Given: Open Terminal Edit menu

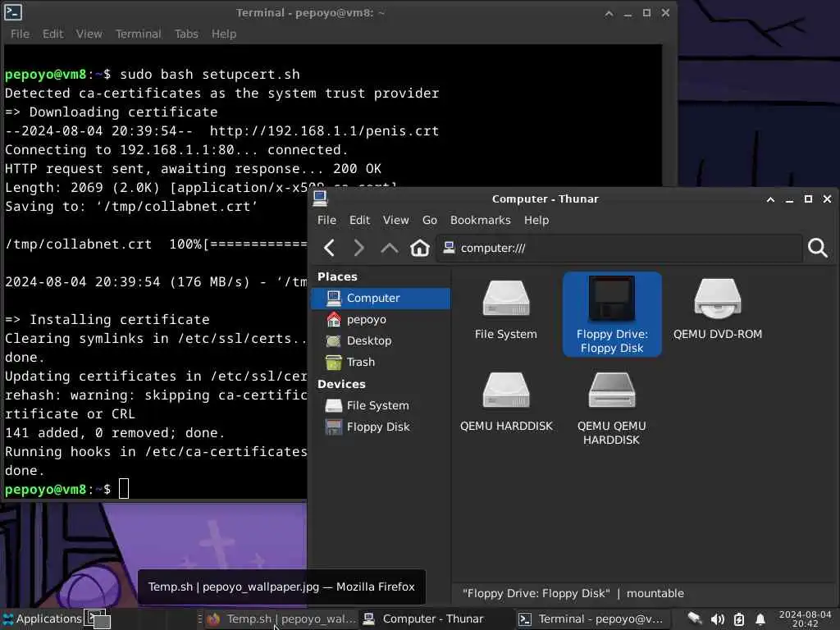Looking at the screenshot, I should [x=53, y=34].
